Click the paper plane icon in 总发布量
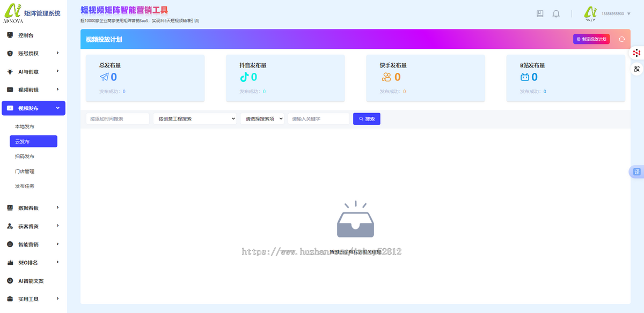Image resolution: width=644 pixels, height=313 pixels. click(x=104, y=77)
